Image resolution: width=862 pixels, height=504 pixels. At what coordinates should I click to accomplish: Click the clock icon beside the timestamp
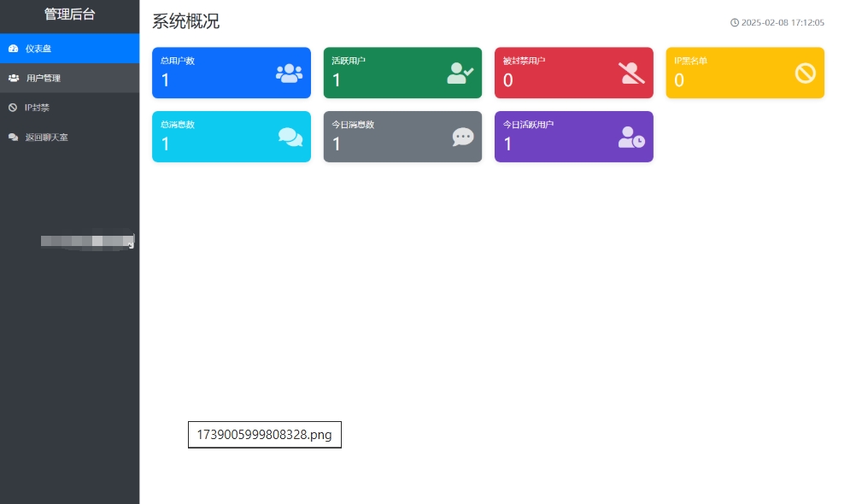735,22
